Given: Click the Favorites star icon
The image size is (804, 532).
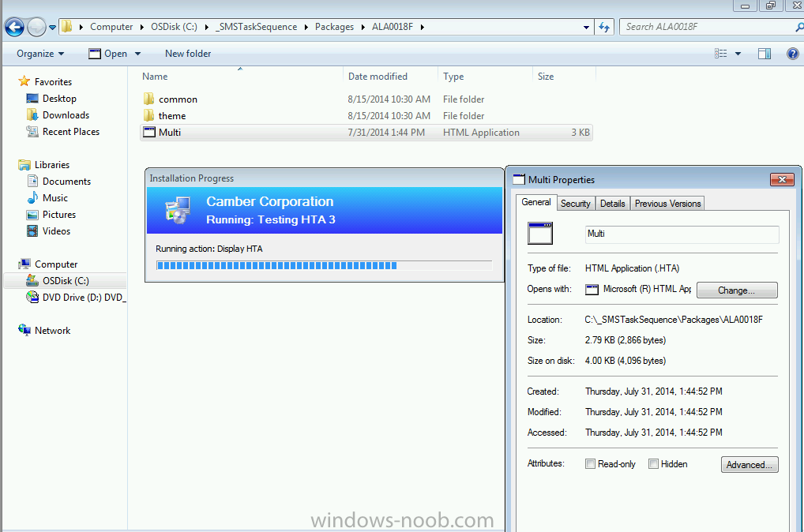Looking at the screenshot, I should tap(24, 81).
